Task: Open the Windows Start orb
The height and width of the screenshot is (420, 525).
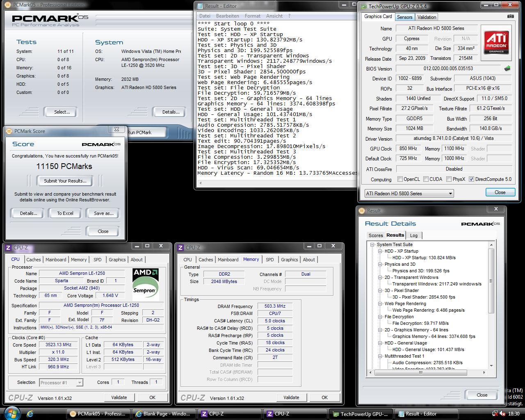Action: point(11,413)
